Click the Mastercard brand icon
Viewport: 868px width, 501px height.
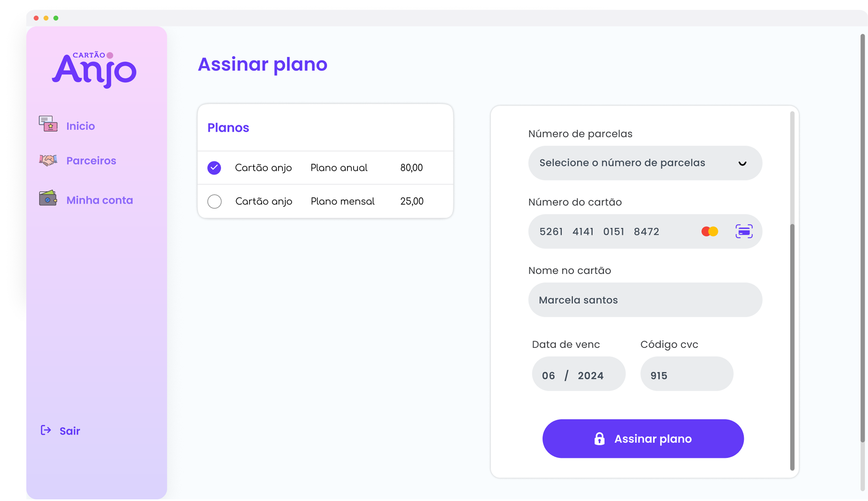pyautogui.click(x=709, y=231)
